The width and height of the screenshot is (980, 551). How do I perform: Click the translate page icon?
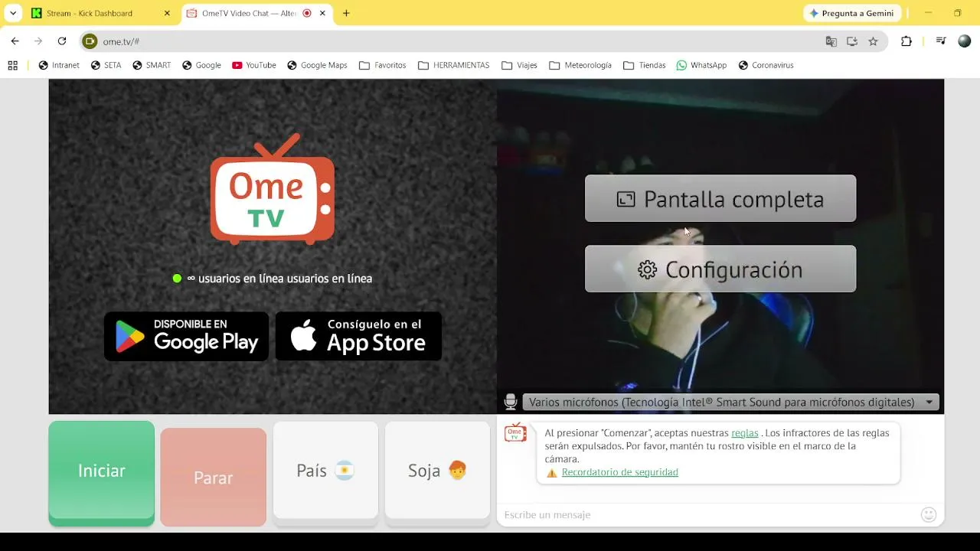(x=831, y=41)
